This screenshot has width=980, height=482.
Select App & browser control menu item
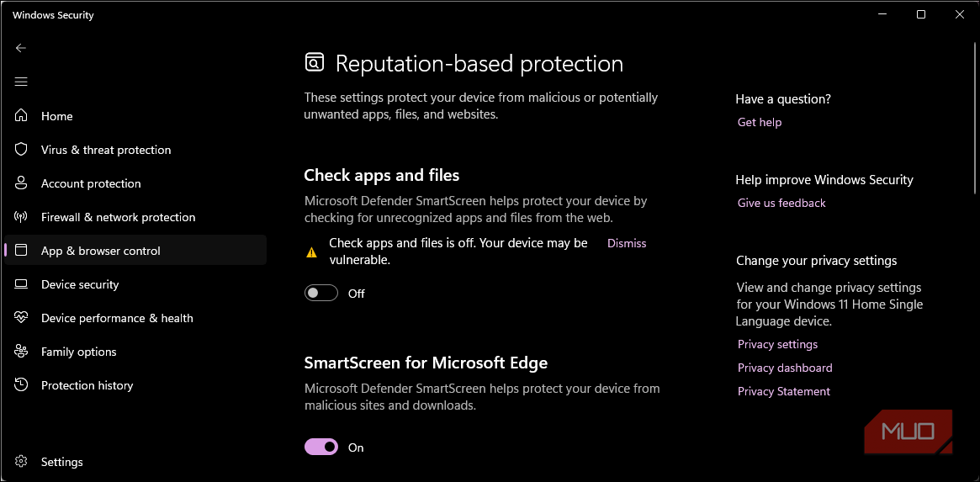135,250
